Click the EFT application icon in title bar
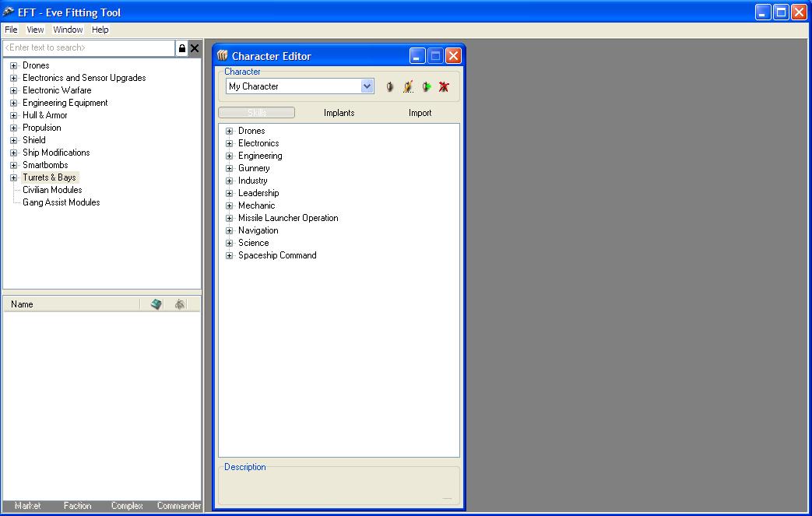Image resolution: width=812 pixels, height=516 pixels. pos(9,12)
